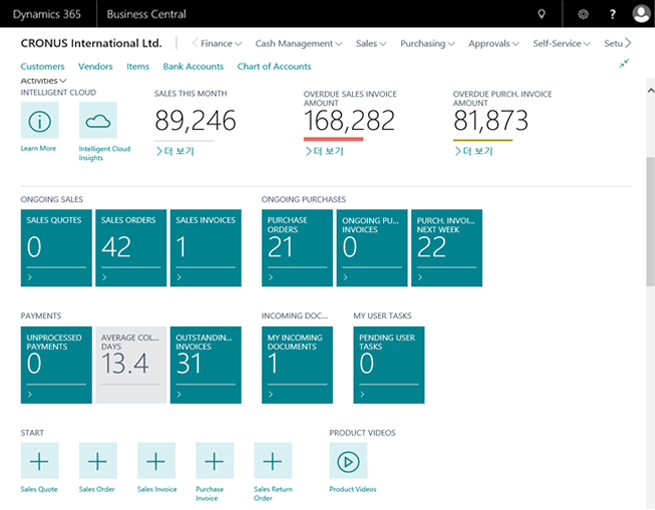Collapse the page with the arrows icon

(x=624, y=63)
